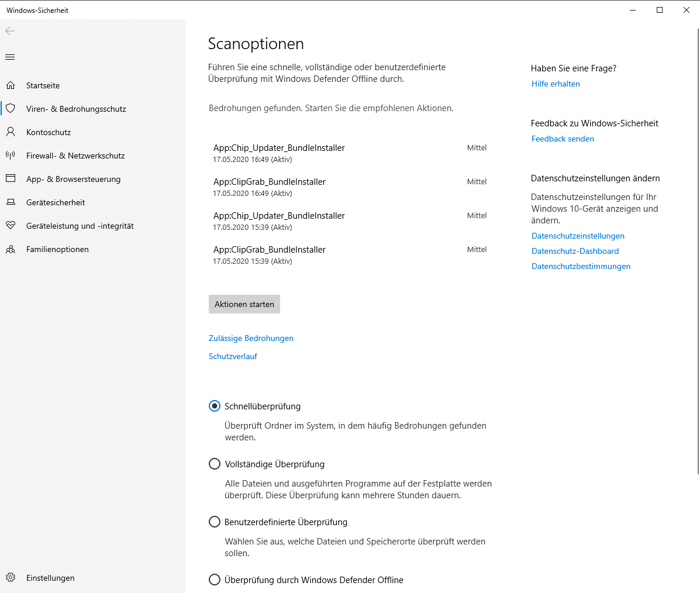This screenshot has width=700, height=593.
Task: Open the Schutzverlauf link
Action: tap(233, 356)
